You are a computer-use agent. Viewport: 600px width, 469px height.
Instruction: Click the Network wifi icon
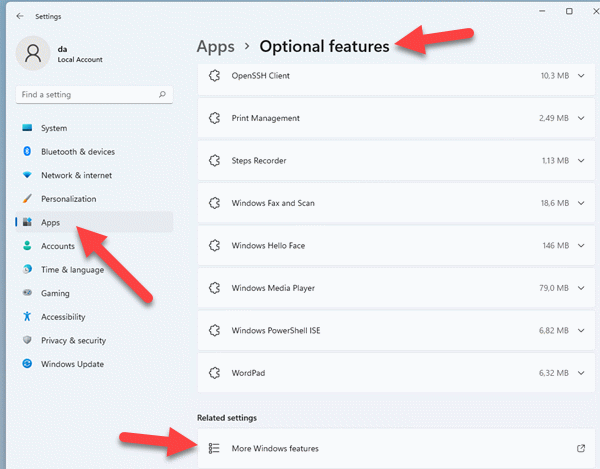pyautogui.click(x=27, y=175)
